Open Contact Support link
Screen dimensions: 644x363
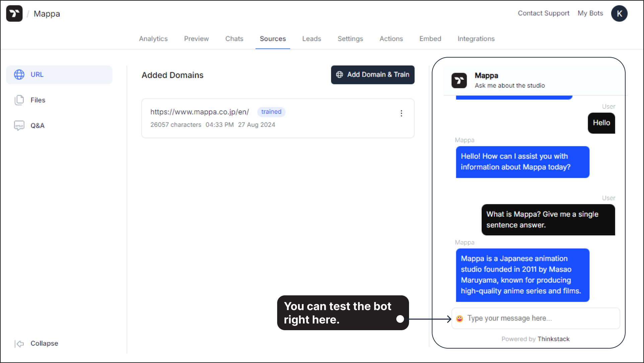coord(544,13)
